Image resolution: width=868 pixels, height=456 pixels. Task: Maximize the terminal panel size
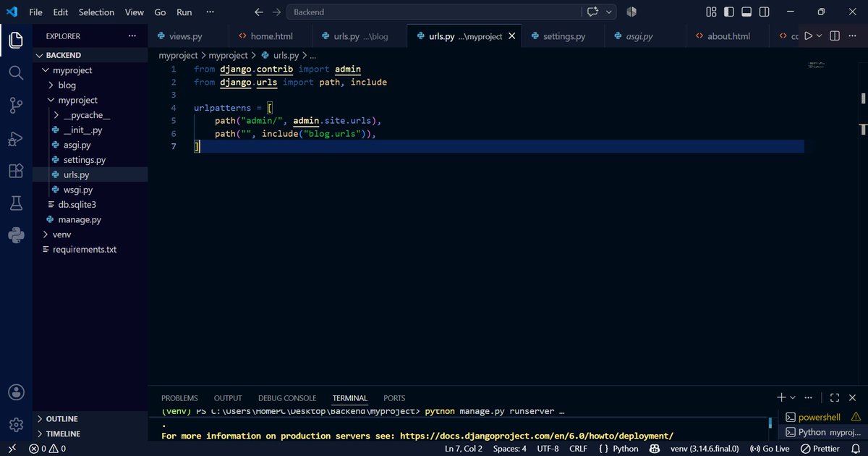coord(835,397)
